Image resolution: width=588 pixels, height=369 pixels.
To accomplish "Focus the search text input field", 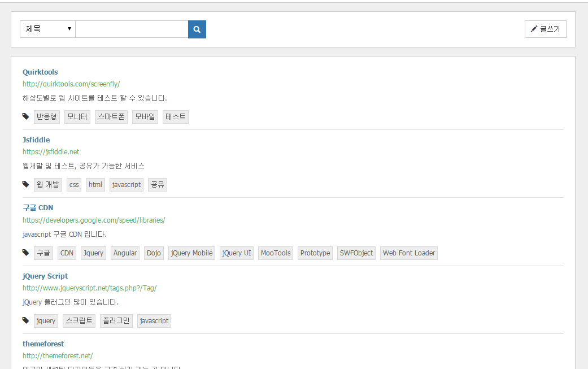I will (x=132, y=29).
